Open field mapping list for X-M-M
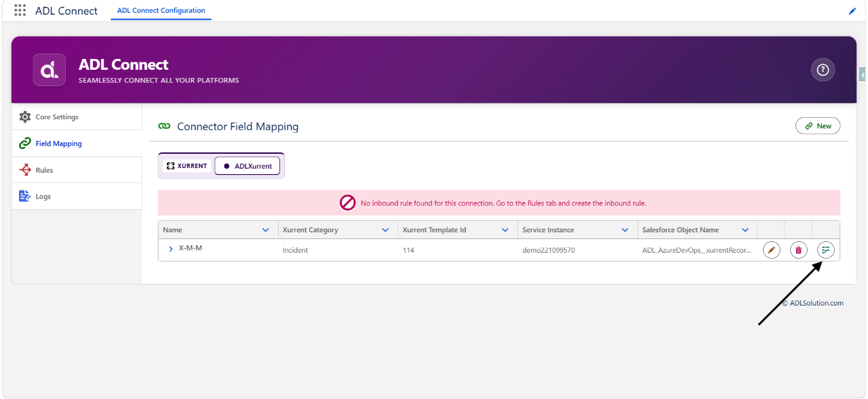Viewport: 868px width, 399px height. (825, 250)
